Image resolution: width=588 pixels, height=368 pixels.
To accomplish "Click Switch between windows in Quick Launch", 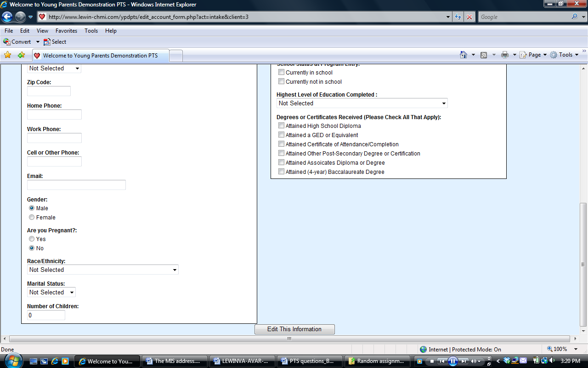I will click(44, 361).
